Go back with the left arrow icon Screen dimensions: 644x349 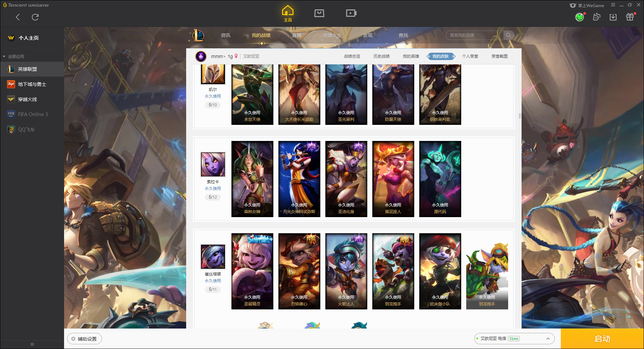18,17
